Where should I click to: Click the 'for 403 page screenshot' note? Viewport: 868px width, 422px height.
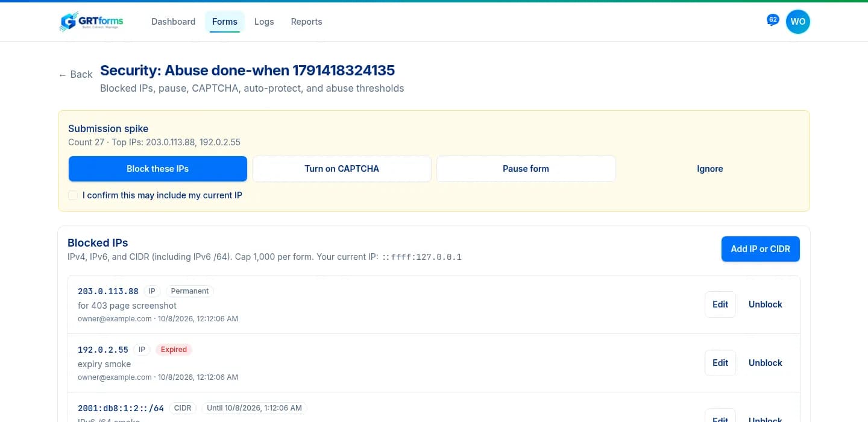[127, 306]
